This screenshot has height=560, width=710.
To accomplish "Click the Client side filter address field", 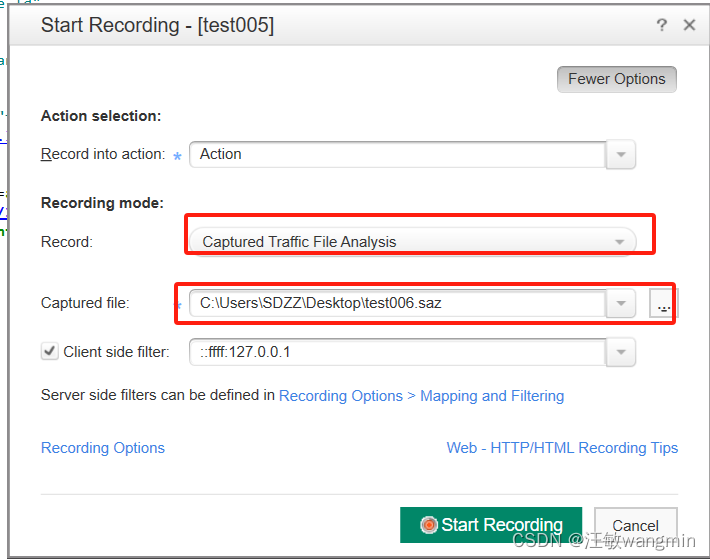I will (398, 352).
